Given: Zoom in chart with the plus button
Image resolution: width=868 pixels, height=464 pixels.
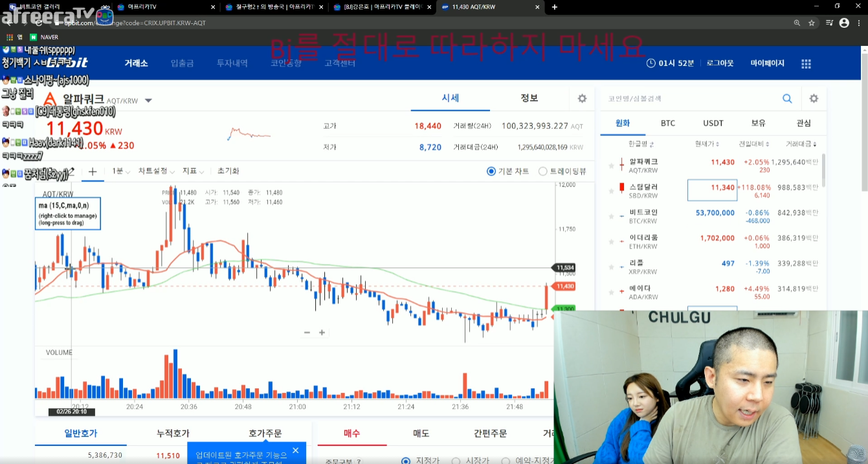Looking at the screenshot, I should (322, 333).
